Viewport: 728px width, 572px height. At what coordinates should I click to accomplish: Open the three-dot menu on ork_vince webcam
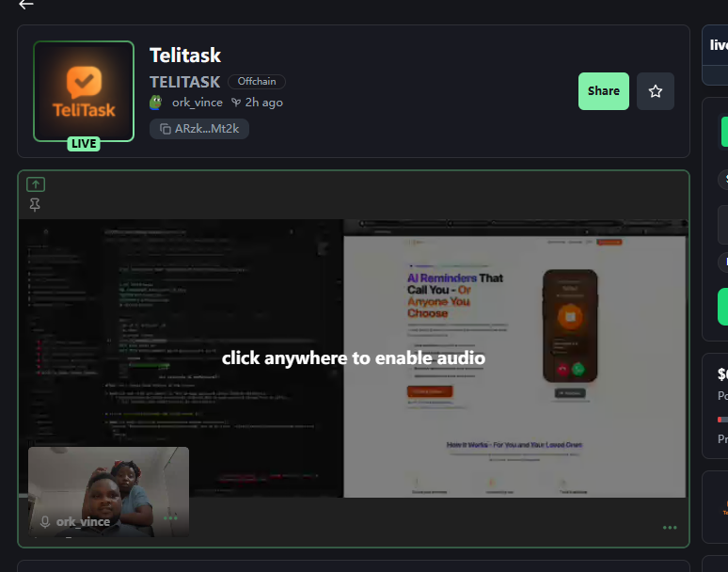click(x=170, y=518)
